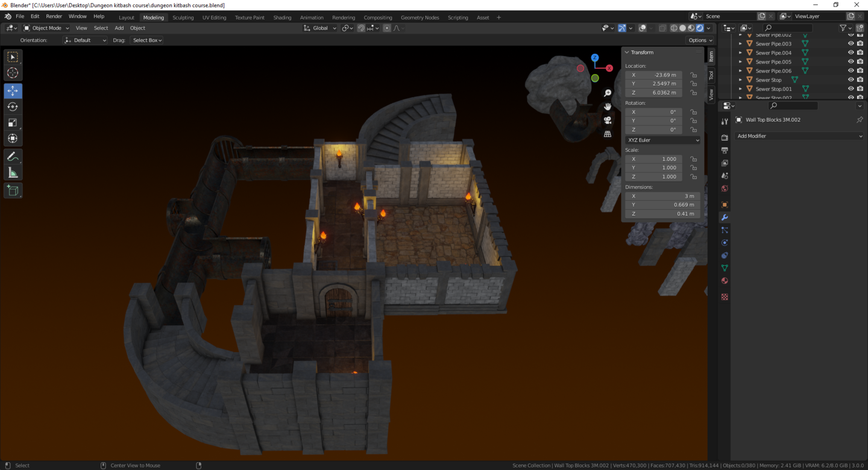Toggle camera view icon in viewport
The height and width of the screenshot is (470, 868).
(608, 120)
